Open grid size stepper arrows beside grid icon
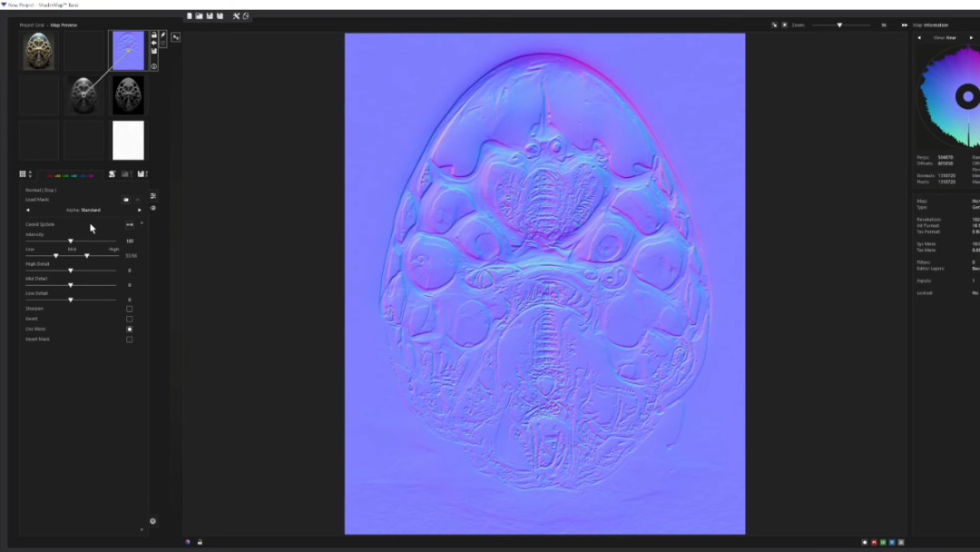This screenshot has width=980, height=552. [30, 174]
